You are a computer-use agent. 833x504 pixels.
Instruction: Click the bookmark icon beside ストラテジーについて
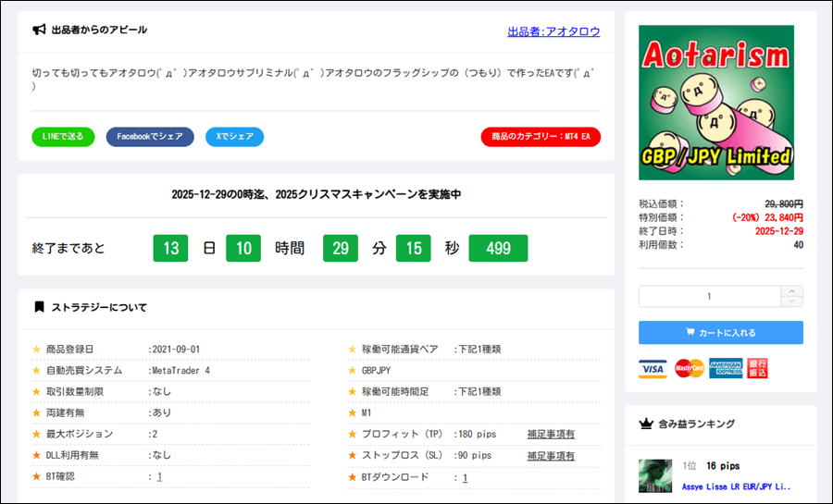point(39,307)
